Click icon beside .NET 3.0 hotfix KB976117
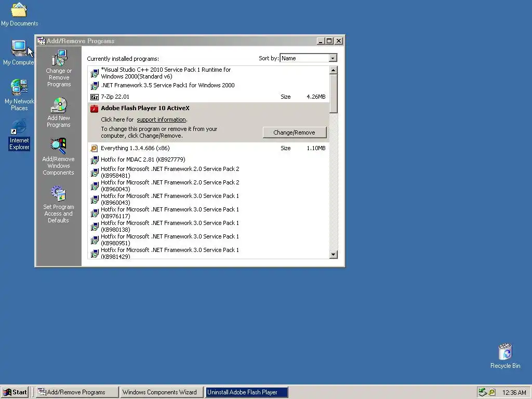Image resolution: width=532 pixels, height=399 pixels. click(95, 213)
